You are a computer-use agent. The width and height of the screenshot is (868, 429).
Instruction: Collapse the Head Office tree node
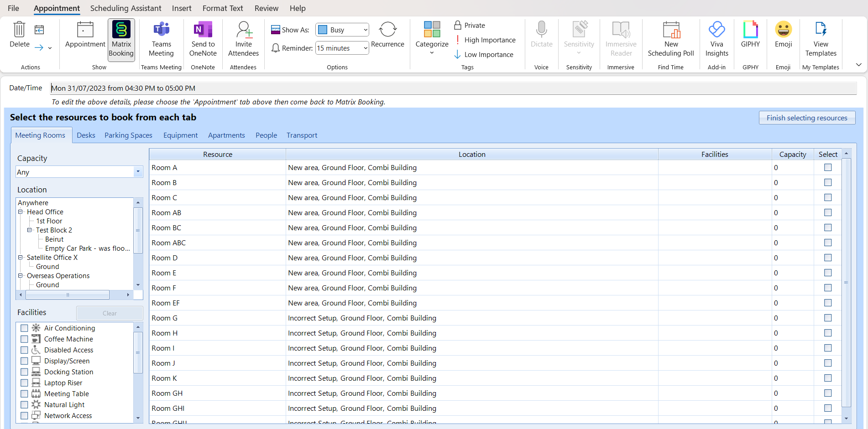(x=21, y=212)
